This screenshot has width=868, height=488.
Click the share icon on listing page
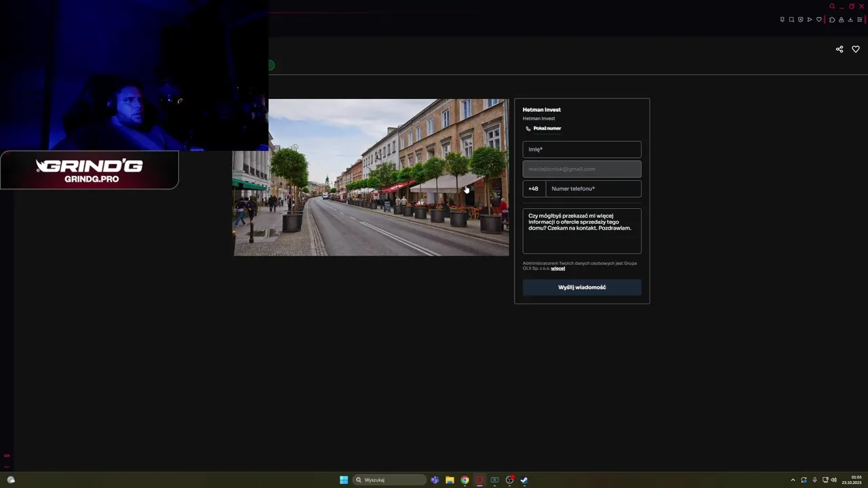click(840, 49)
